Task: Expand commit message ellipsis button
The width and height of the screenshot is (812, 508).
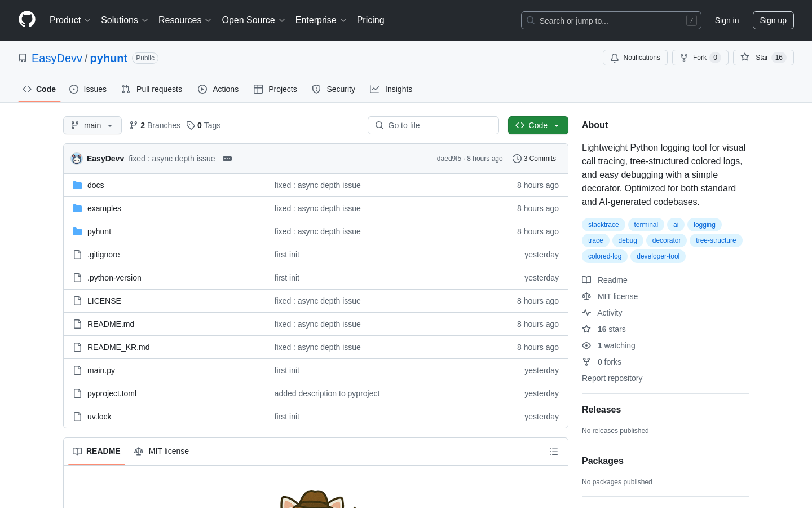Action: 227,159
